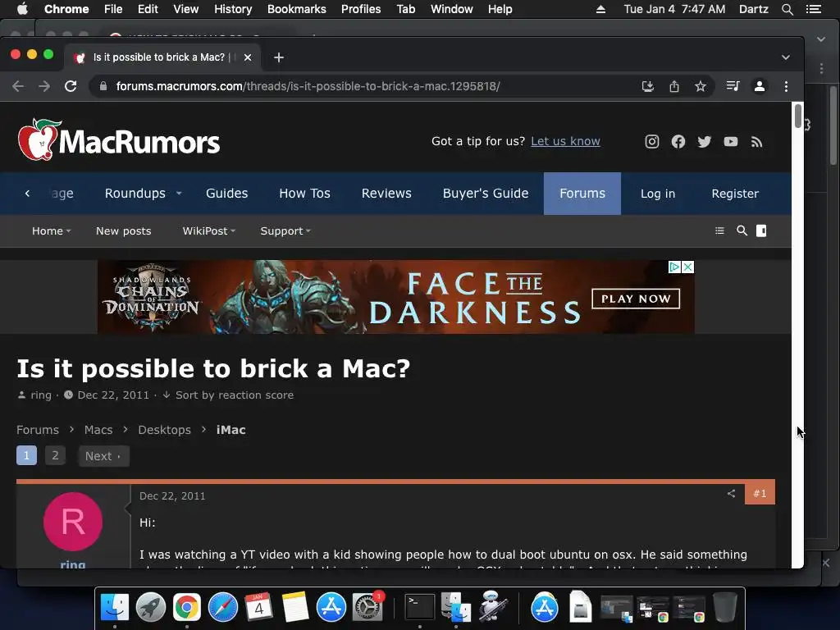Click the Macs breadcrumb link
The image size is (840, 630).
click(98, 430)
